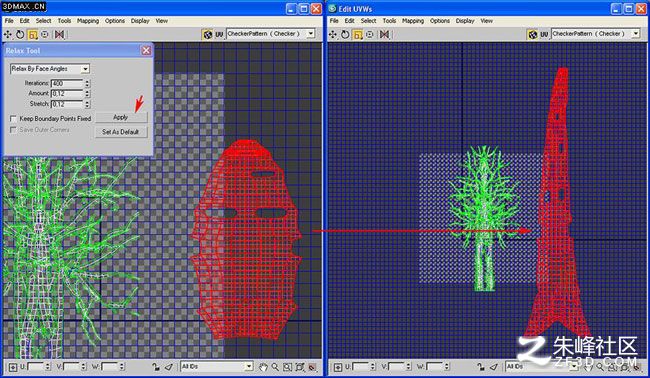Open the Tools menu in left window

tap(64, 21)
